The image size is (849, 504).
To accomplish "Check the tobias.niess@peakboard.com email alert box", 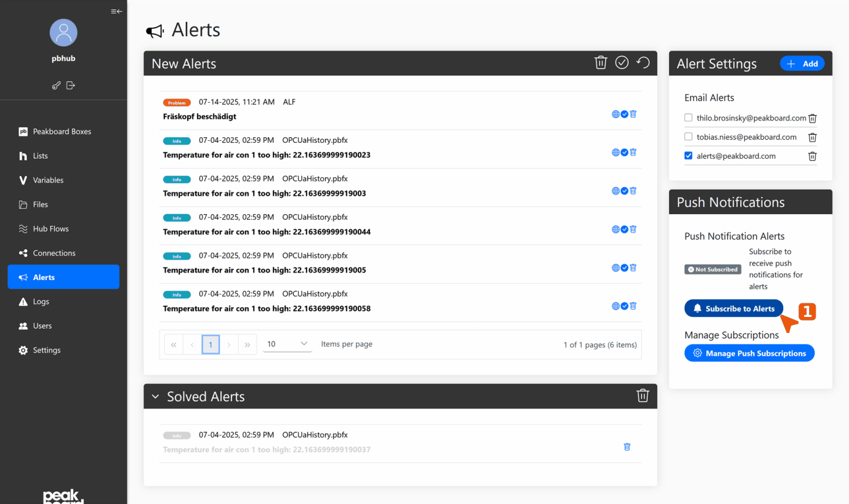I will point(688,137).
